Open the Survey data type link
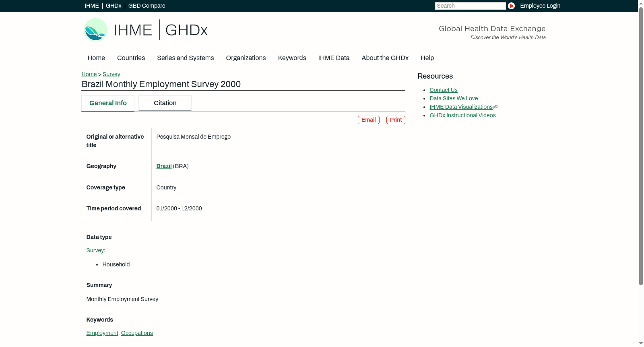This screenshot has width=644, height=347. click(x=95, y=250)
